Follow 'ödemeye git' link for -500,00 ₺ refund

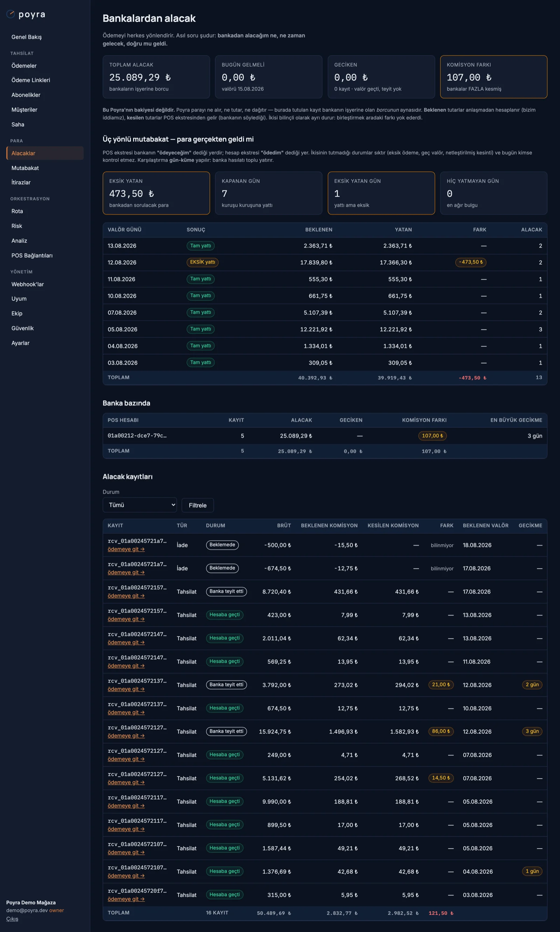[126, 549]
